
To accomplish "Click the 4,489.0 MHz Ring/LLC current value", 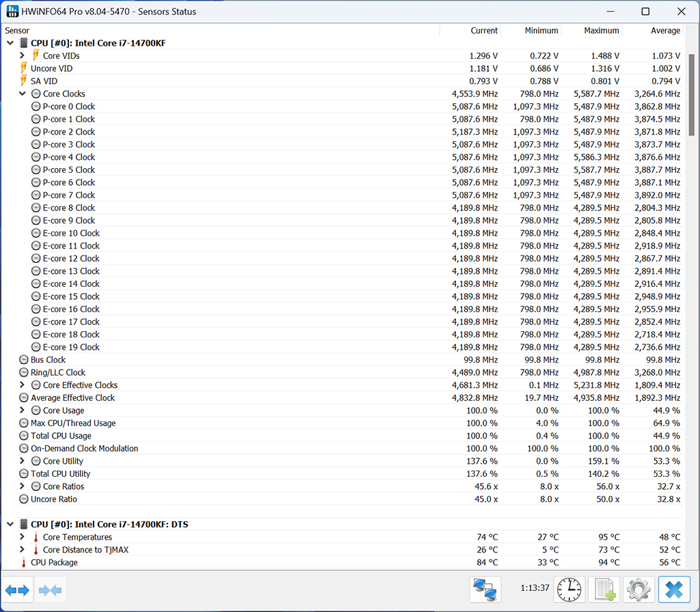I will point(475,372).
